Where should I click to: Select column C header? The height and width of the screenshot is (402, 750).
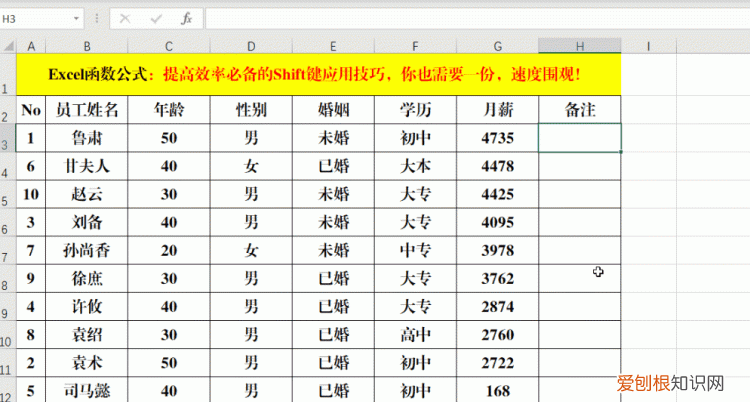click(169, 46)
